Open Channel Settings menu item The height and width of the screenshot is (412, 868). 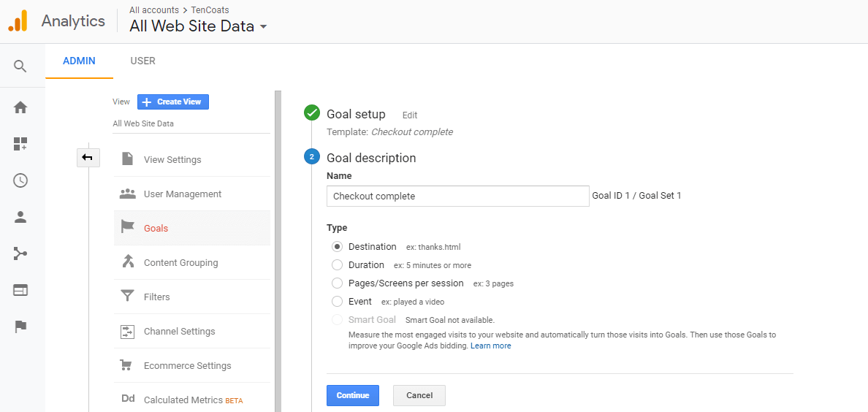[191, 331]
